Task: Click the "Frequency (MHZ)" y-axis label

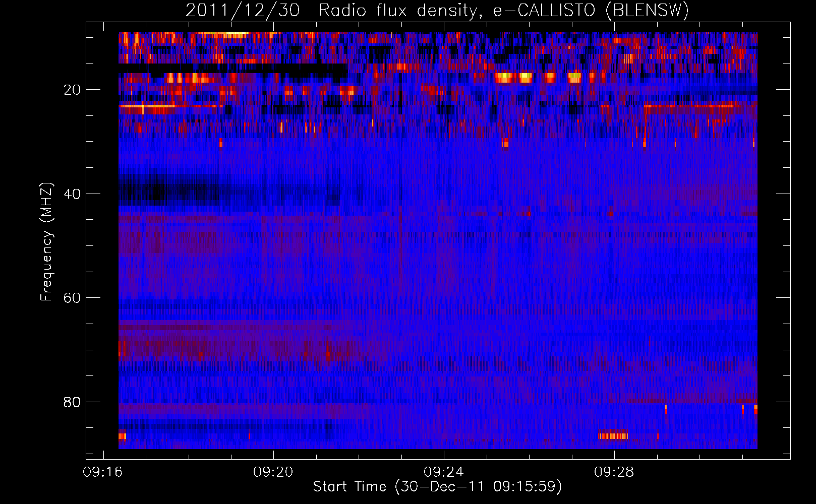Action: pos(46,242)
